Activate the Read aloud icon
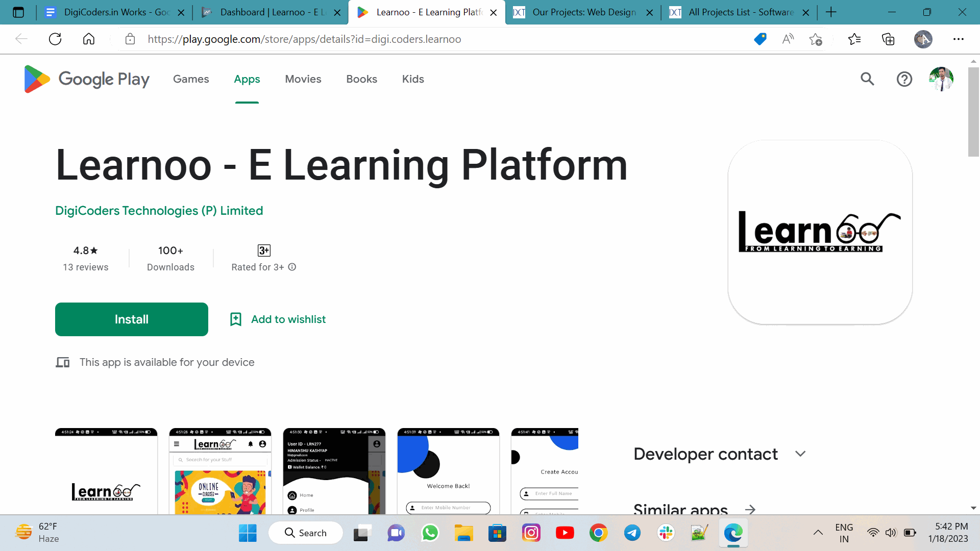Image resolution: width=980 pixels, height=551 pixels. point(788,39)
